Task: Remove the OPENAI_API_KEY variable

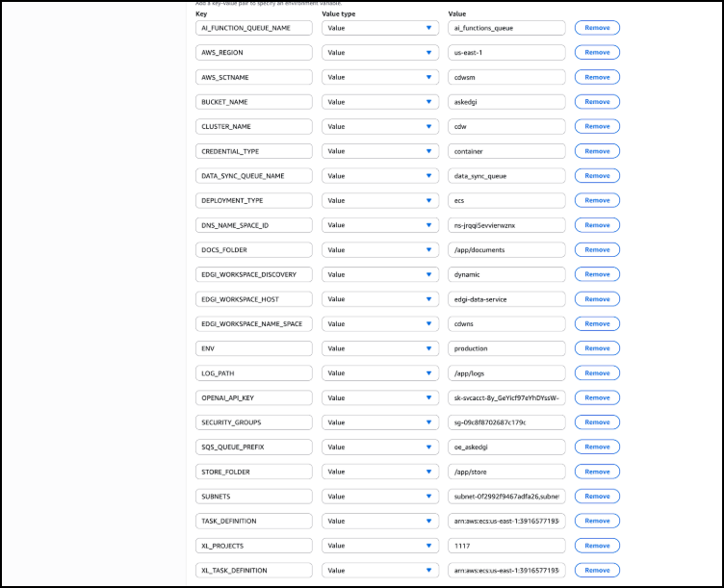Action: point(597,397)
